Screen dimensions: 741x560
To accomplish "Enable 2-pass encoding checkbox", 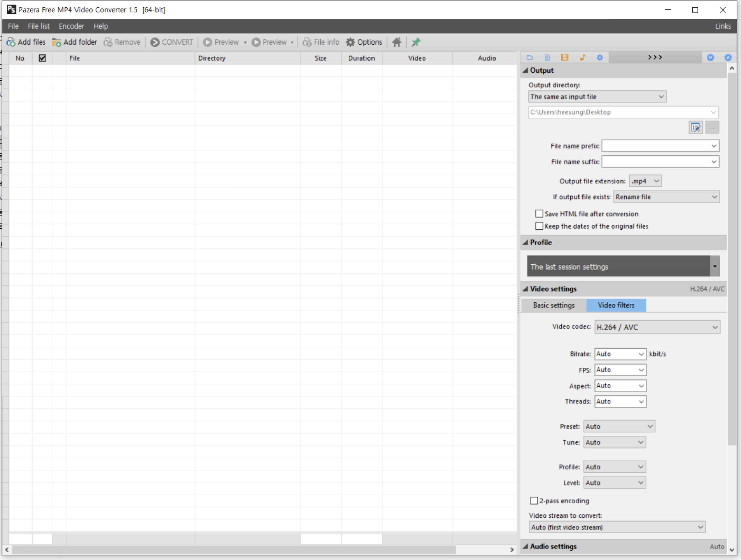I will [x=534, y=501].
